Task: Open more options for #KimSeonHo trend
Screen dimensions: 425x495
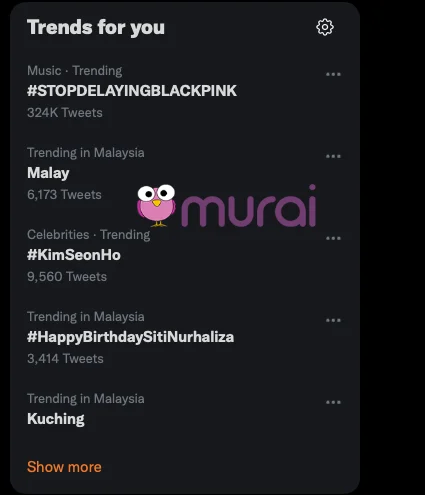Action: (333, 238)
